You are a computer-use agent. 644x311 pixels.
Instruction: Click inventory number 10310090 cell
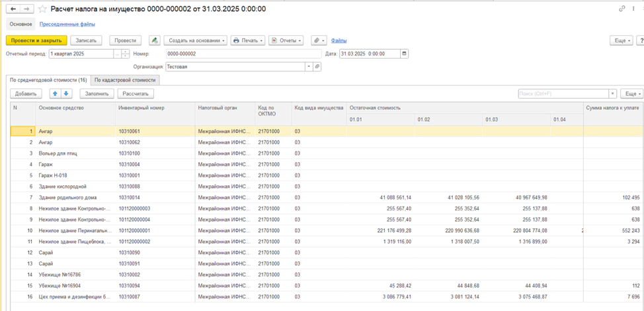tap(155, 253)
